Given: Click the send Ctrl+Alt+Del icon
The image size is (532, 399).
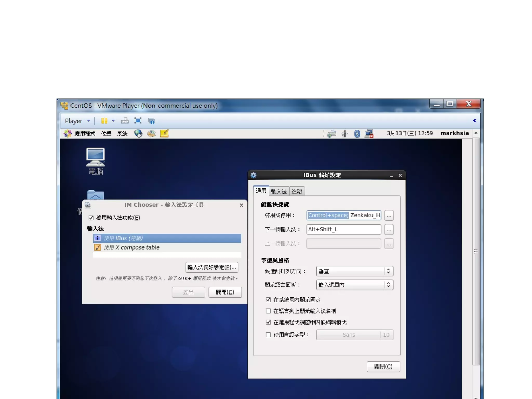Looking at the screenshot, I should point(125,121).
